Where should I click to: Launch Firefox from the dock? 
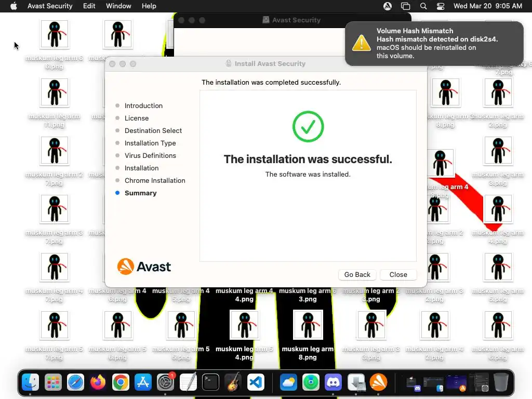(98, 382)
